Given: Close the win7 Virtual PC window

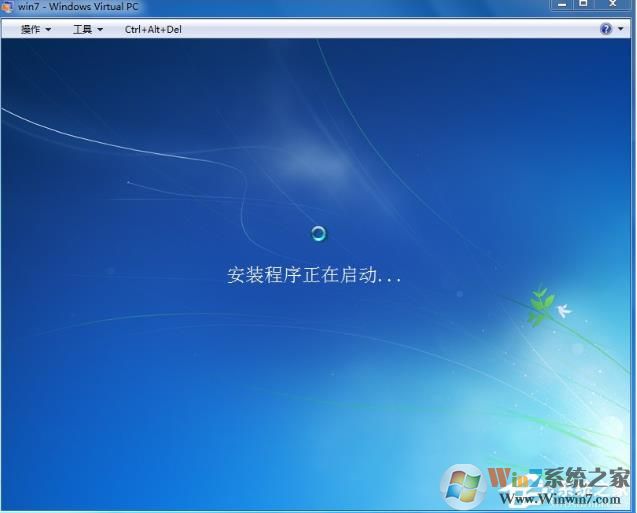Looking at the screenshot, I should [613, 4].
